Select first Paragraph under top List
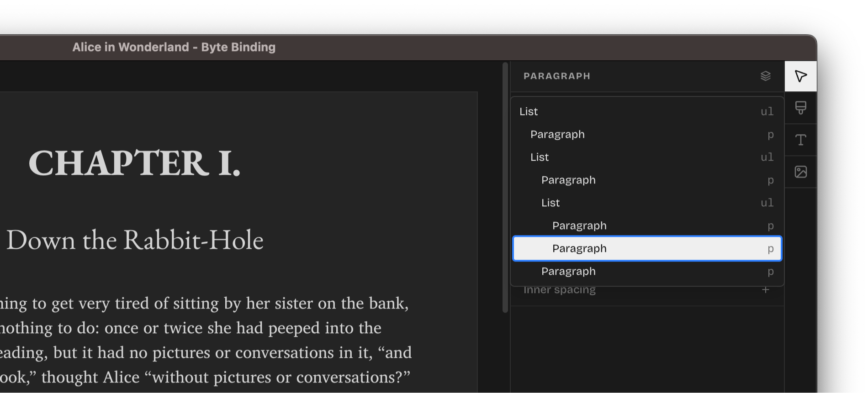868x393 pixels. click(x=647, y=134)
